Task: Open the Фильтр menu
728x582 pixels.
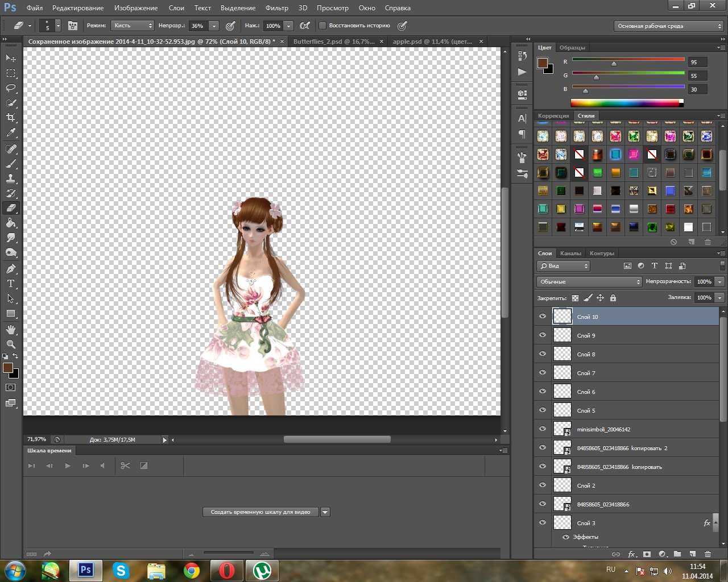Action: (276, 8)
